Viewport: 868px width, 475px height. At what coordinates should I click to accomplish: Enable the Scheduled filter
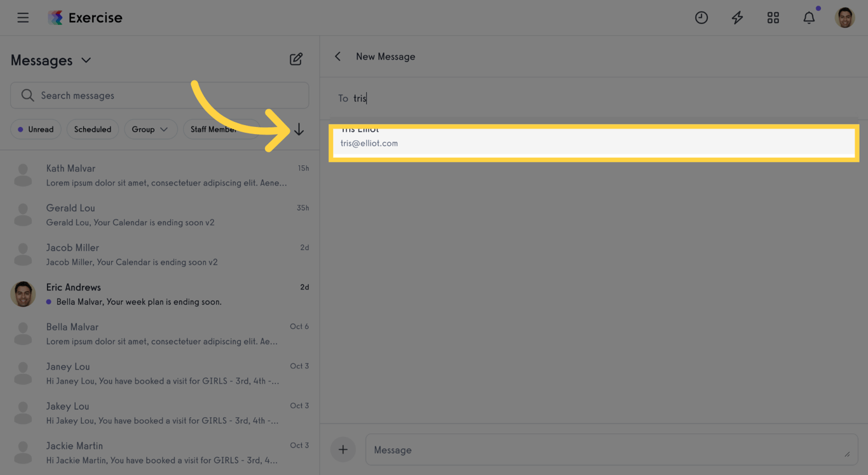coord(92,129)
